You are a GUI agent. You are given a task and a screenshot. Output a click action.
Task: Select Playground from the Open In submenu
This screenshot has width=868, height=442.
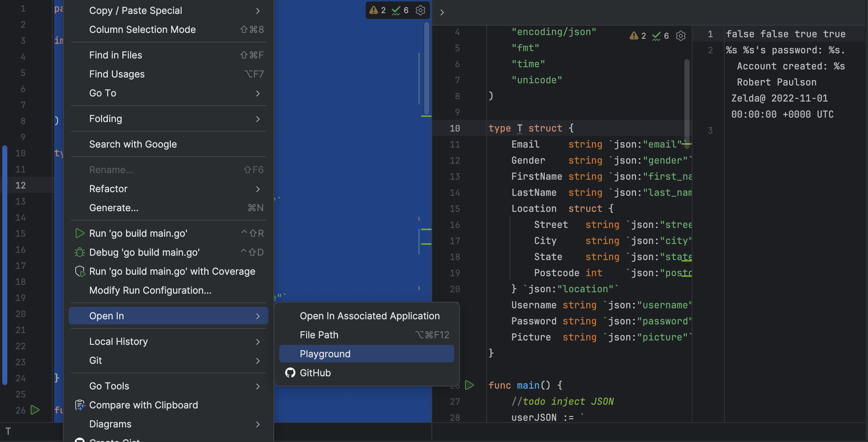pyautogui.click(x=325, y=353)
